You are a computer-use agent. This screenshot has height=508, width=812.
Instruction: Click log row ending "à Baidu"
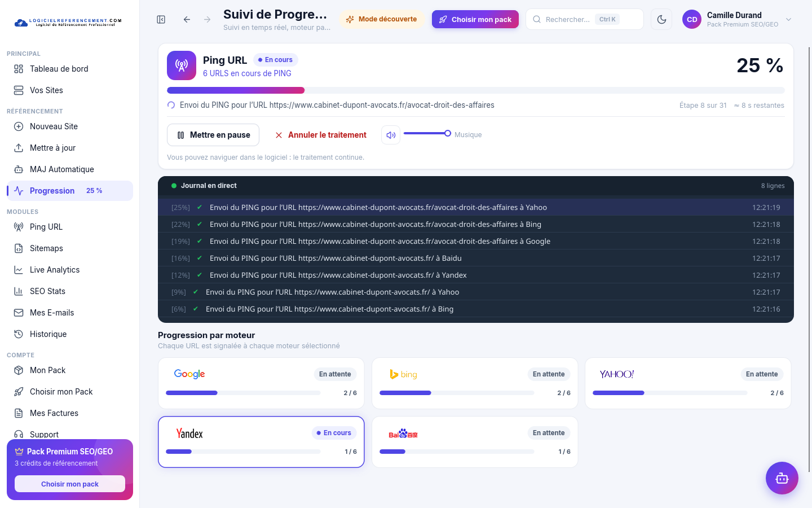476,258
